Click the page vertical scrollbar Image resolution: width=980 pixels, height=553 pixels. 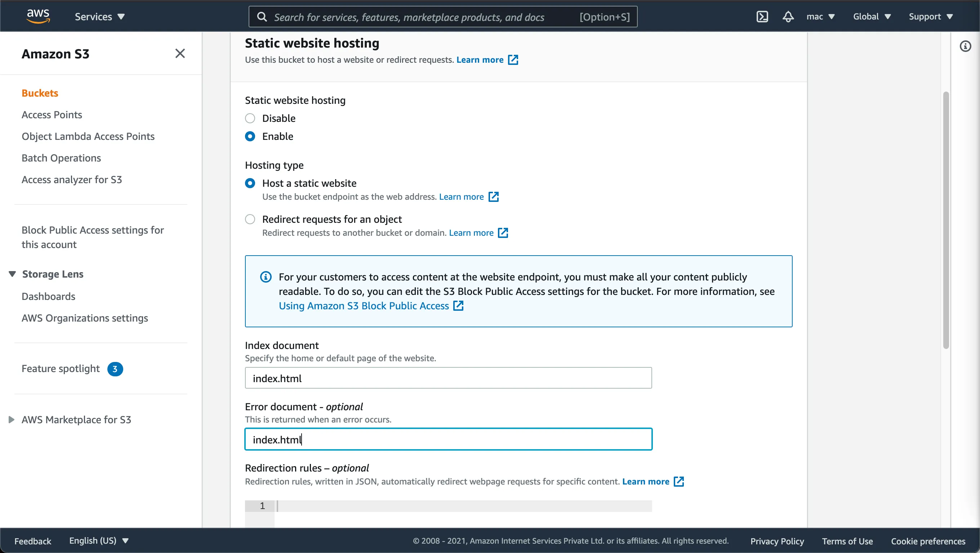click(946, 220)
